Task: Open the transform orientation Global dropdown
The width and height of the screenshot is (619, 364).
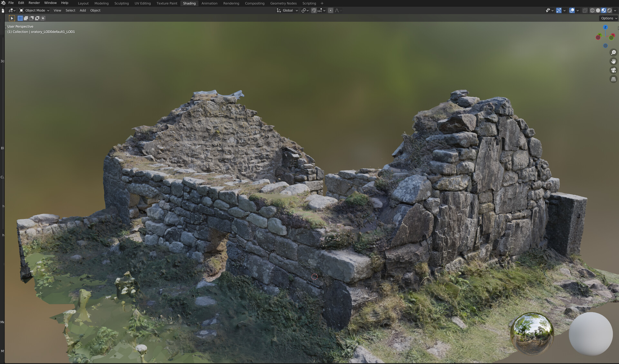Action: click(x=287, y=10)
